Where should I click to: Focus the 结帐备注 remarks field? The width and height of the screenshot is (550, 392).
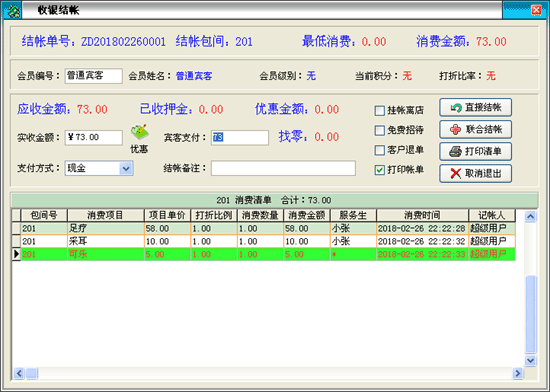(283, 169)
